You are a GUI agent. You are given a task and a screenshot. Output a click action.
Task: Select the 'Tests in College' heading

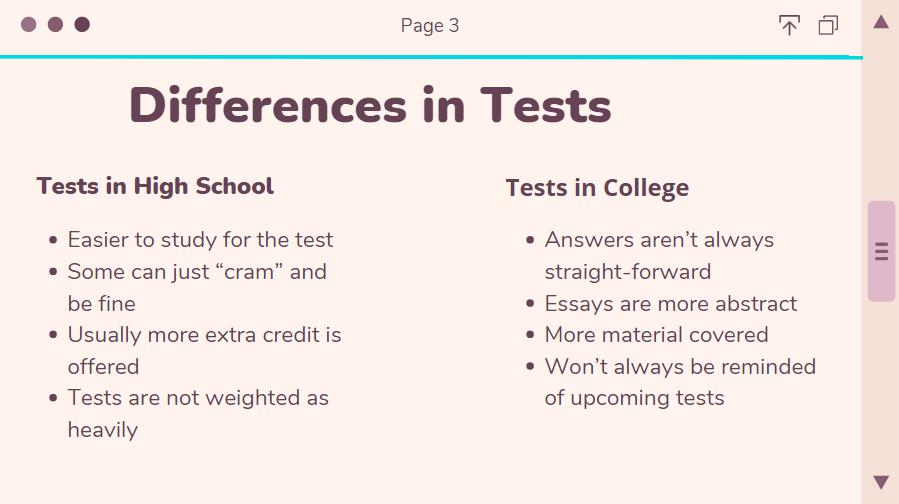tap(597, 188)
